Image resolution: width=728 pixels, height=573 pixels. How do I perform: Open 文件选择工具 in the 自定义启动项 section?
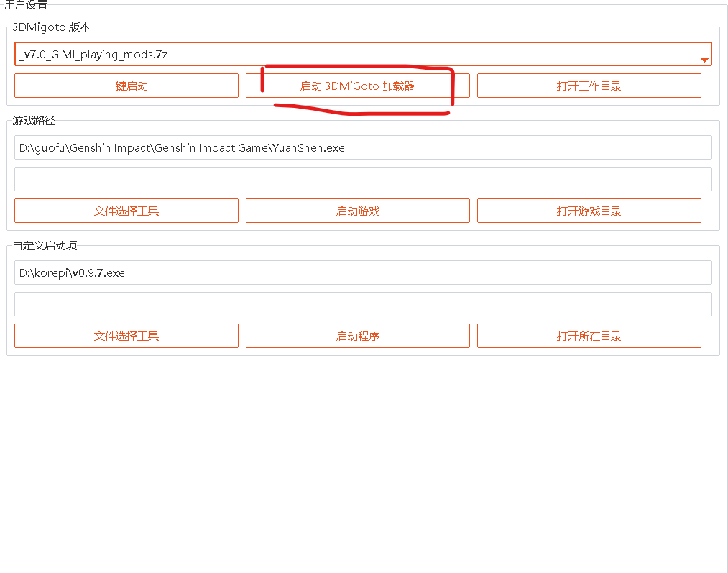point(126,336)
